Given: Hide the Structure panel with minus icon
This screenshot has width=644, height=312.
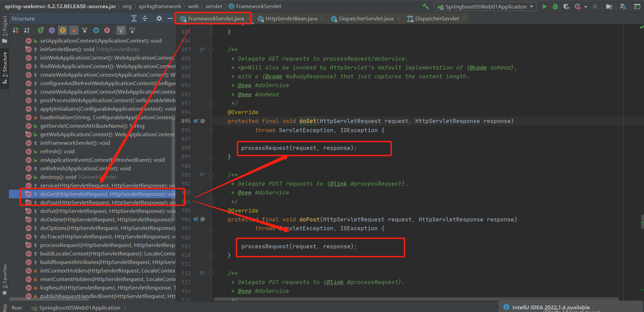Looking at the screenshot, I should click(170, 18).
